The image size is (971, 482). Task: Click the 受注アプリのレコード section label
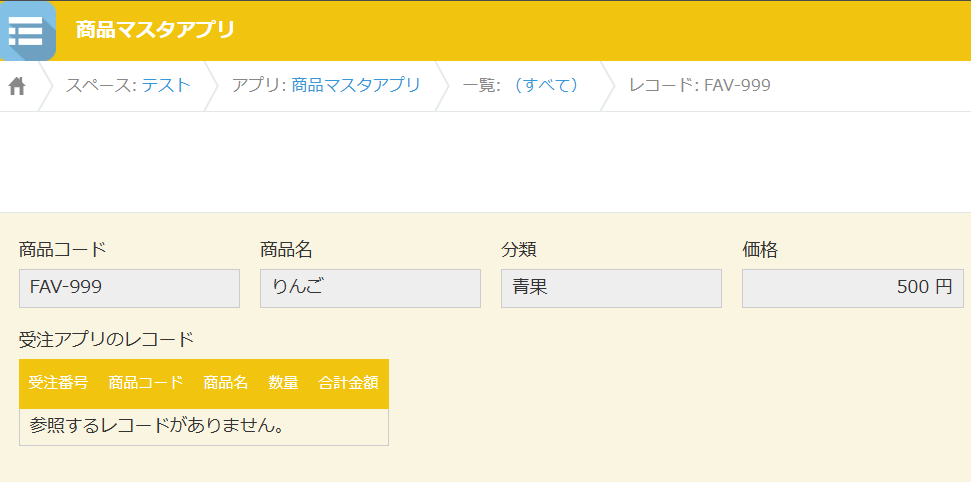point(107,340)
